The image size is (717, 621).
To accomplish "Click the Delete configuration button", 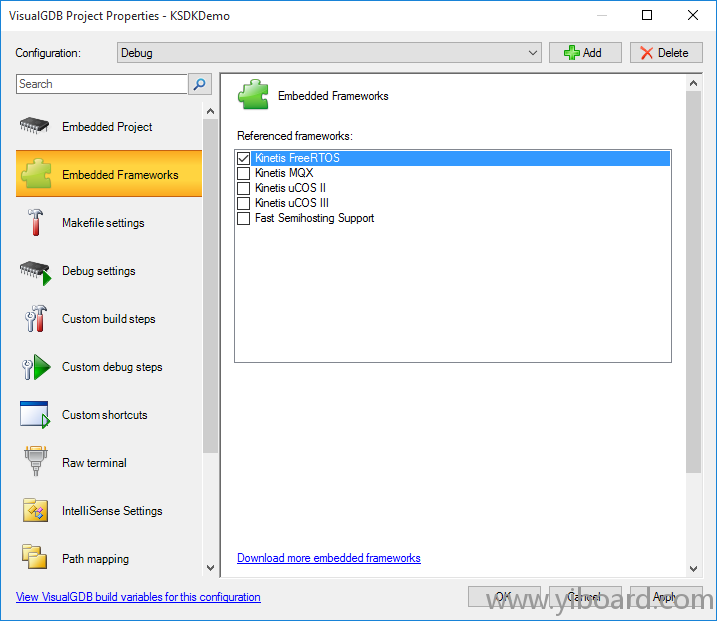I will [x=666, y=53].
